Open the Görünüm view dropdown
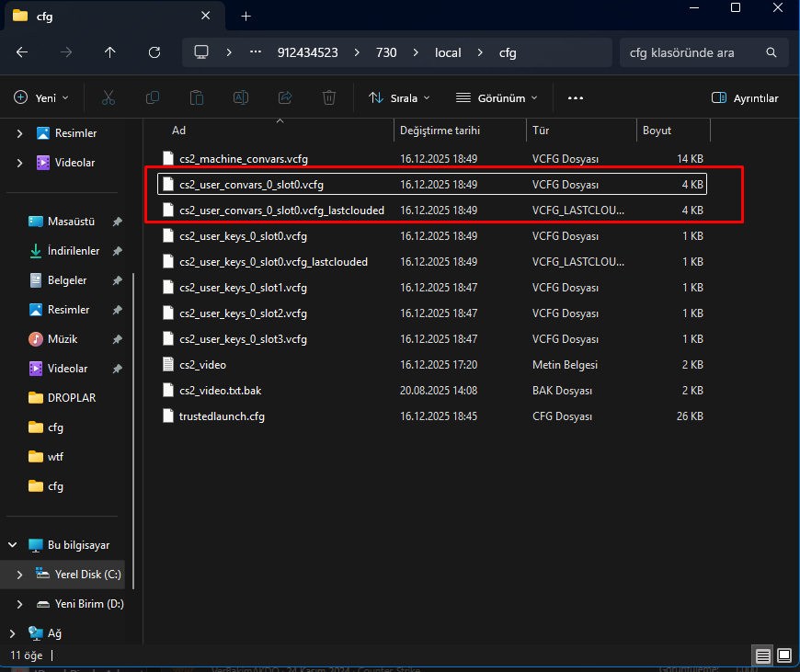This screenshot has height=672, width=800. click(x=497, y=98)
